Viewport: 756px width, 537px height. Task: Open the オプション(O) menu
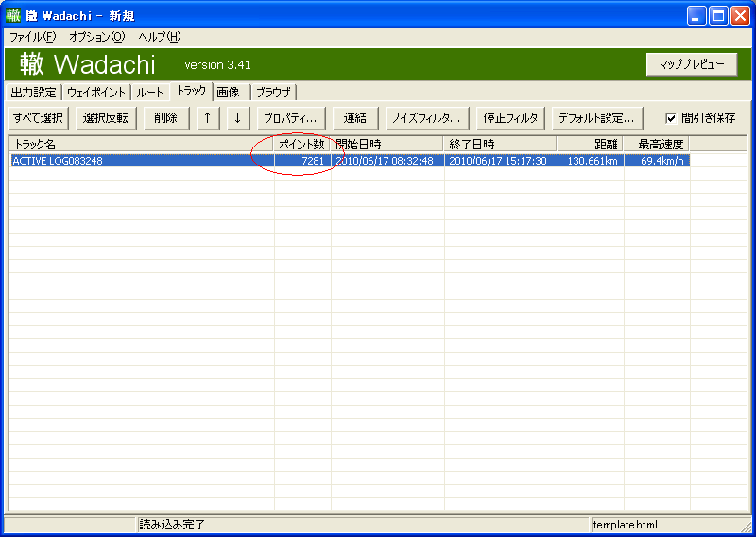tap(97, 37)
